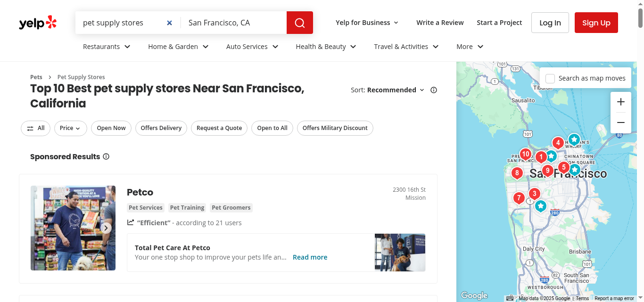Select map pin number 10

(526, 154)
